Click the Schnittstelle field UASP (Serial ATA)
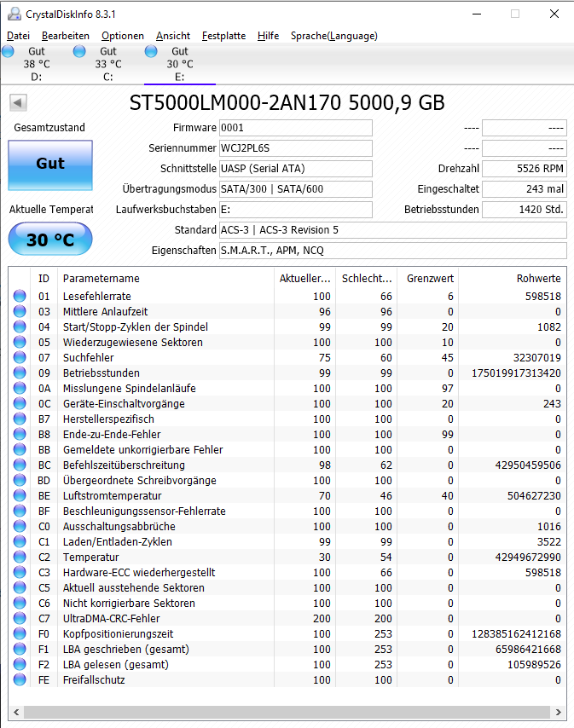 click(x=295, y=169)
